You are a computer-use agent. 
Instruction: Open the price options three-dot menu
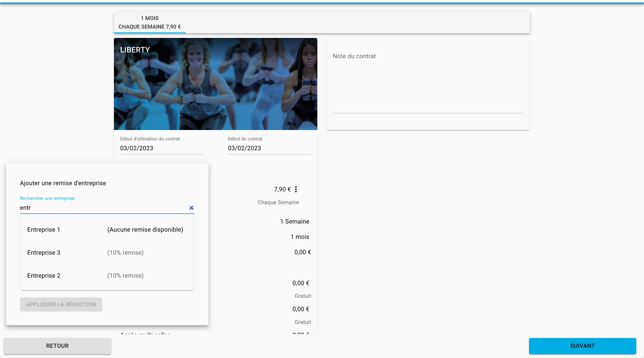pyautogui.click(x=296, y=189)
